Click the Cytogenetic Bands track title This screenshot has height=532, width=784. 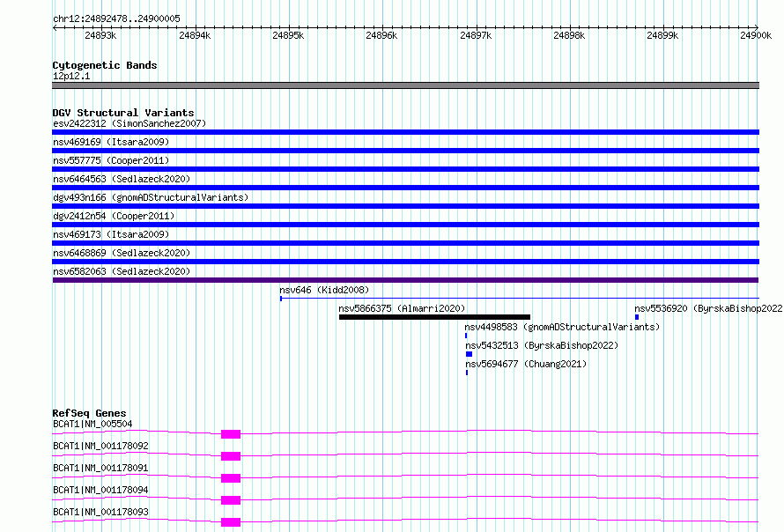tap(105, 65)
